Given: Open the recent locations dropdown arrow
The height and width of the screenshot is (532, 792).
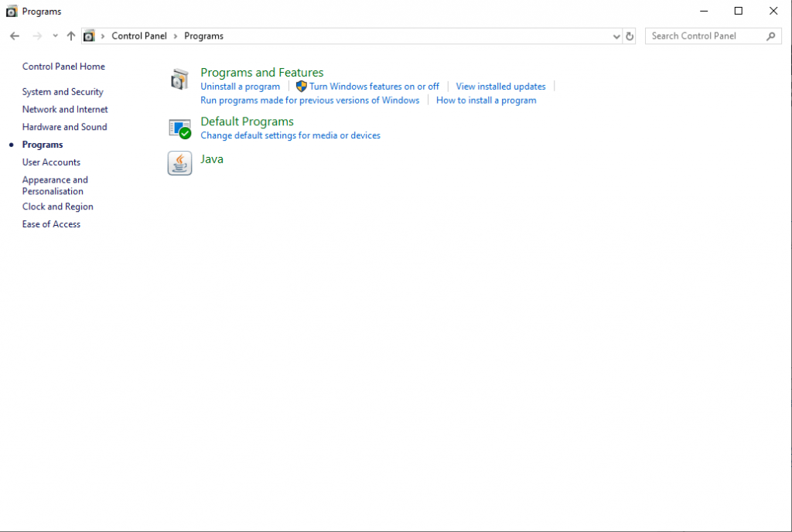Looking at the screenshot, I should click(55, 36).
